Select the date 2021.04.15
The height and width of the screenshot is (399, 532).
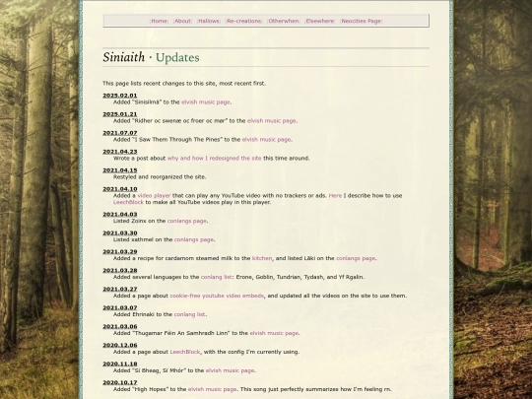120,170
